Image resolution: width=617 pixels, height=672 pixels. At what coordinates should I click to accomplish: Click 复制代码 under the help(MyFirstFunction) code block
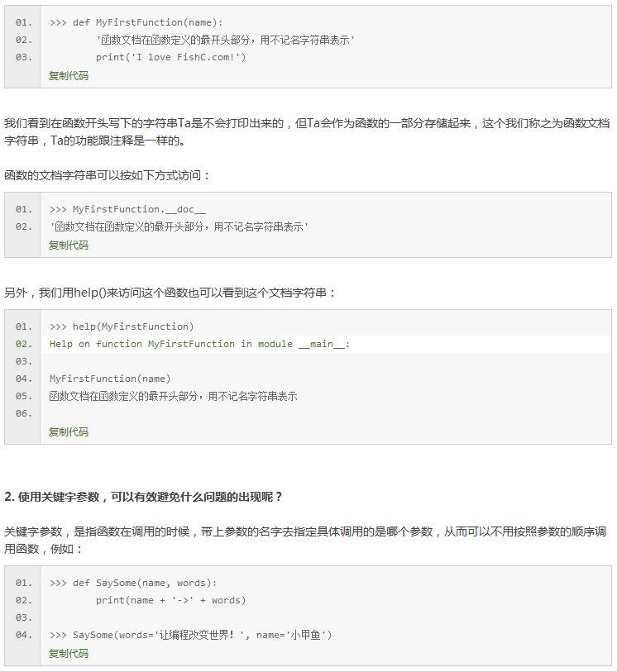coord(69,432)
